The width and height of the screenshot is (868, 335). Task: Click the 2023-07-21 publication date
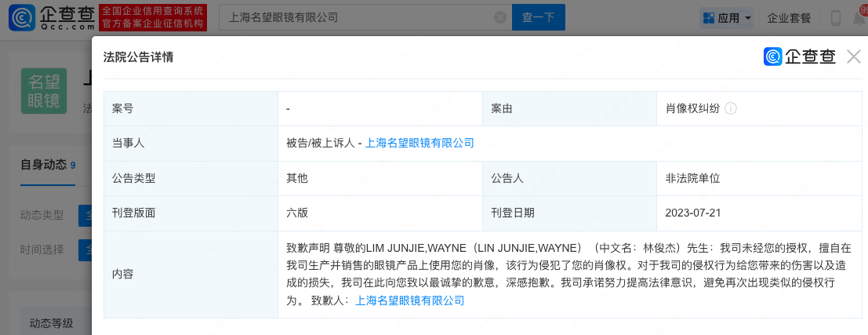click(693, 213)
